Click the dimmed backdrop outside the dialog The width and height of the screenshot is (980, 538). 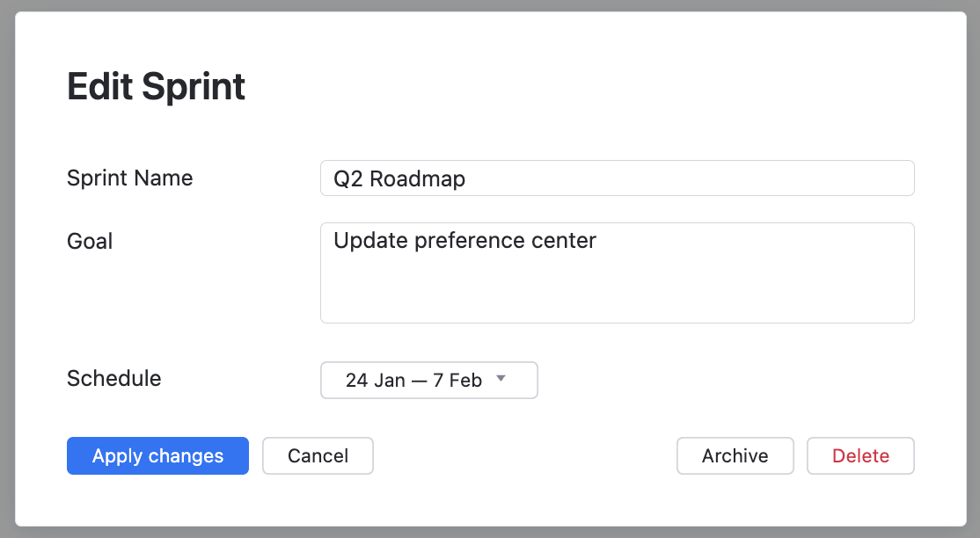coord(971,264)
